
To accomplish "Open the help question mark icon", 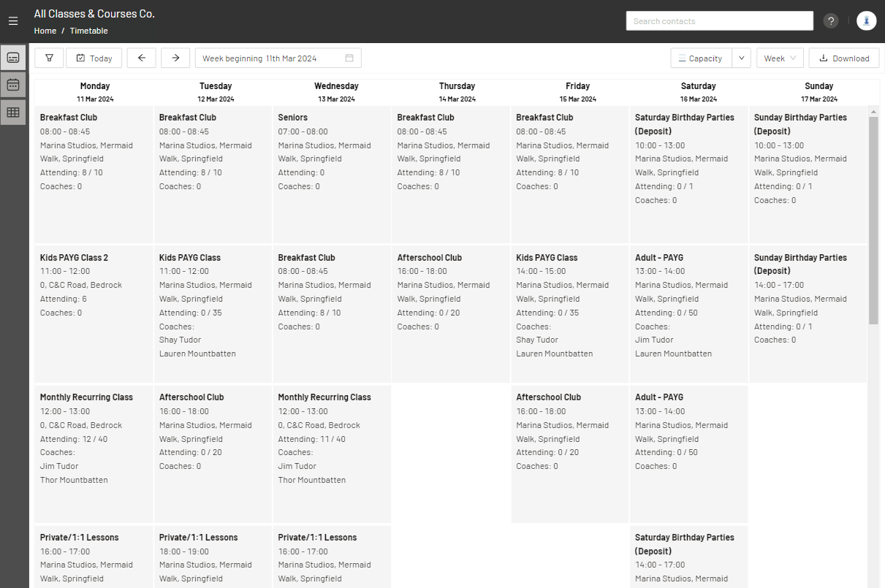I will pyautogui.click(x=831, y=21).
